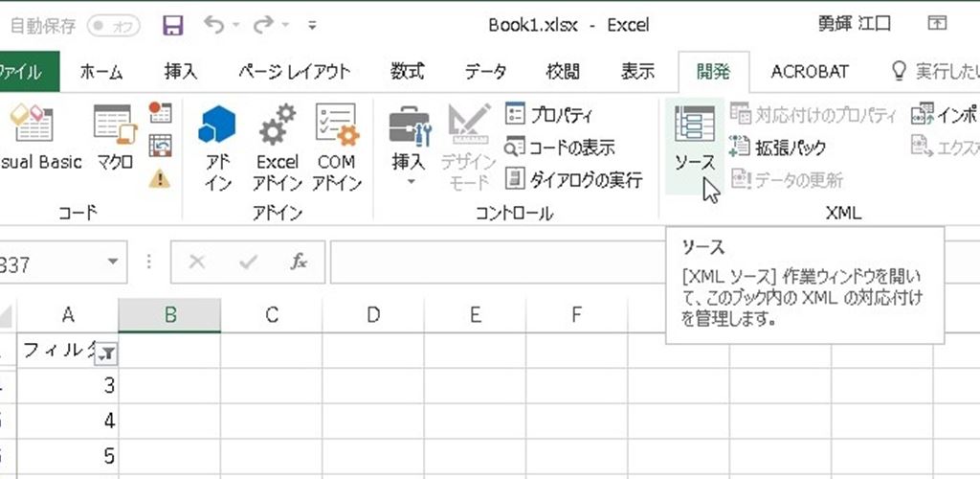Toggle the AutoSave (自動保存) switch
980x479 pixels.
[x=112, y=26]
